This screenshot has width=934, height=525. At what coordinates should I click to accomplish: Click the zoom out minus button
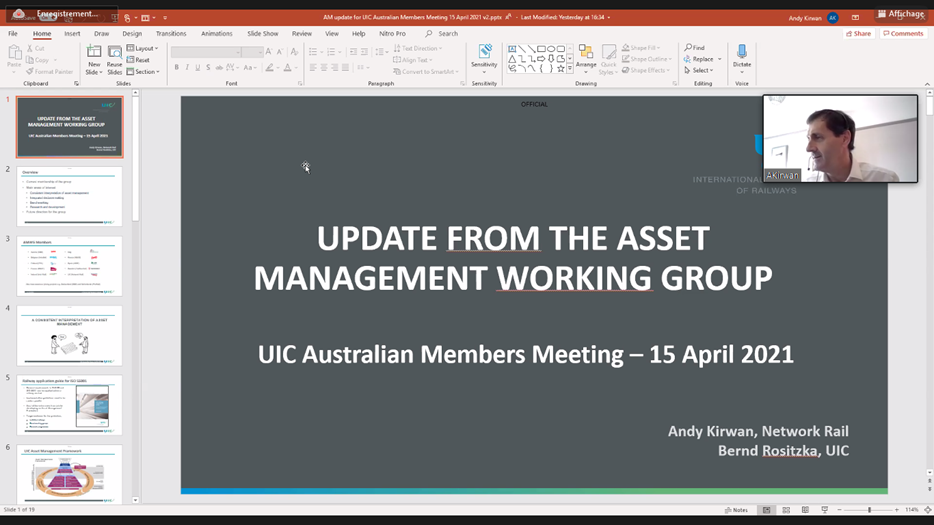pyautogui.click(x=839, y=510)
